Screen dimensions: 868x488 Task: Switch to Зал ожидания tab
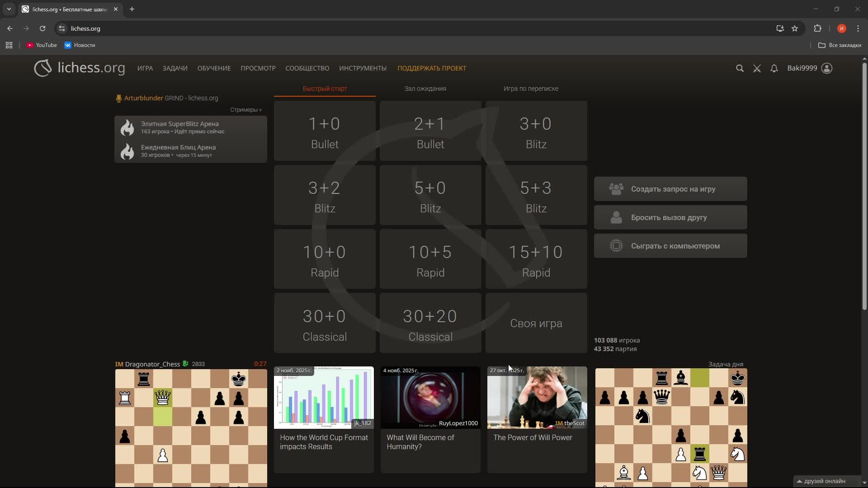tap(425, 89)
